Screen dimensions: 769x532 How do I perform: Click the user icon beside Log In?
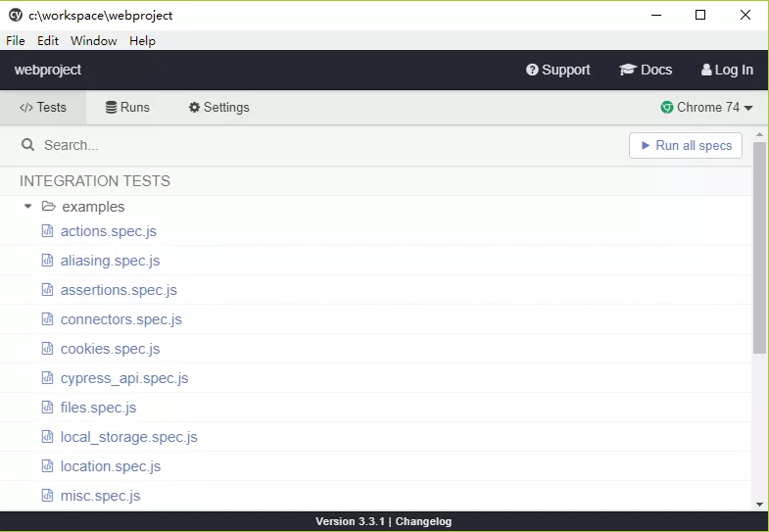706,70
